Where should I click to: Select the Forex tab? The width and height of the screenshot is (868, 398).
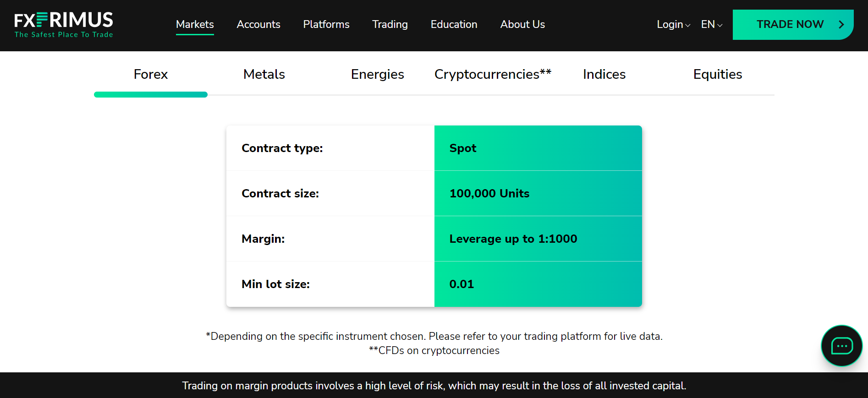tap(151, 74)
